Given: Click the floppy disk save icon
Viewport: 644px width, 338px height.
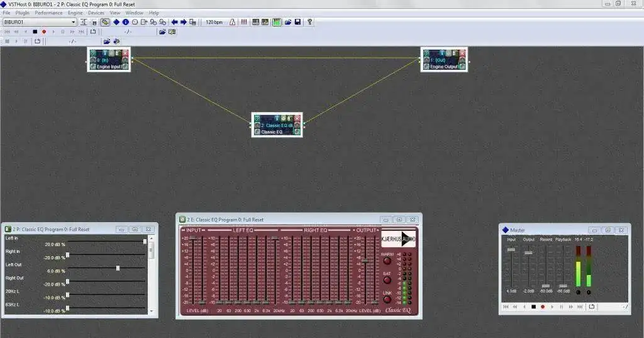Looking at the screenshot, I should point(297,22).
